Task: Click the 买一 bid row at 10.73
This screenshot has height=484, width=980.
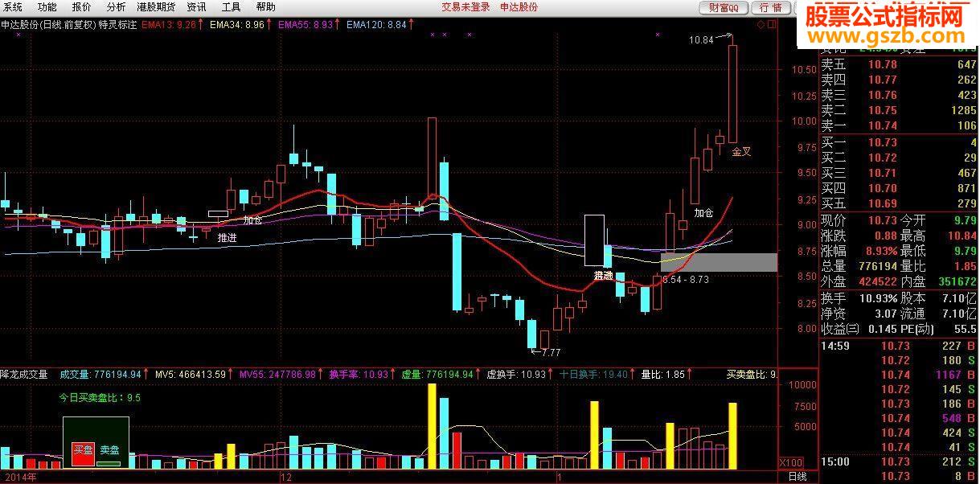Action: [899, 142]
